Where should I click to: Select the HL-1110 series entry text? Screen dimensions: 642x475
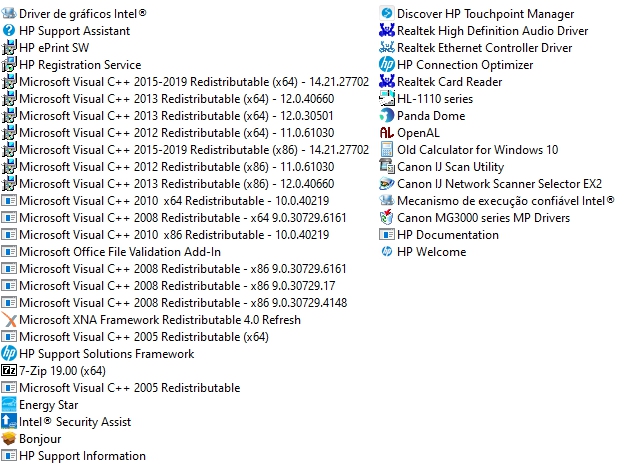coord(435,99)
